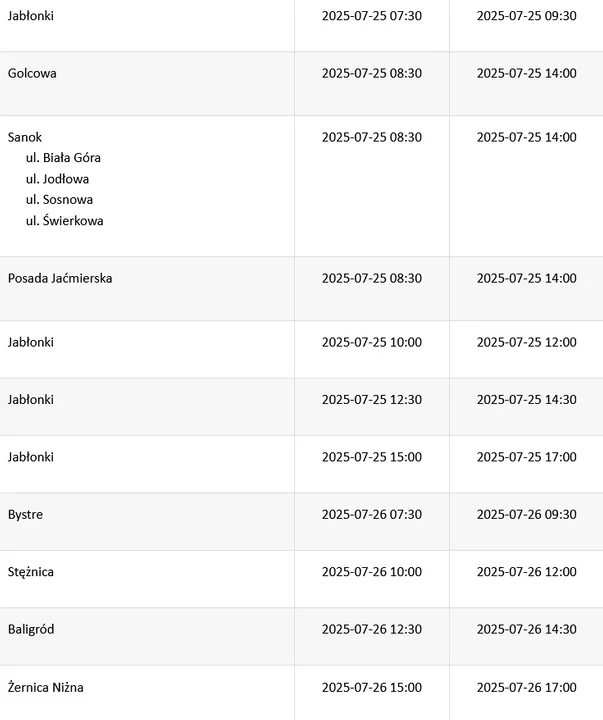
Task: Select the ul. Świerkowa entry
Action: 65,220
